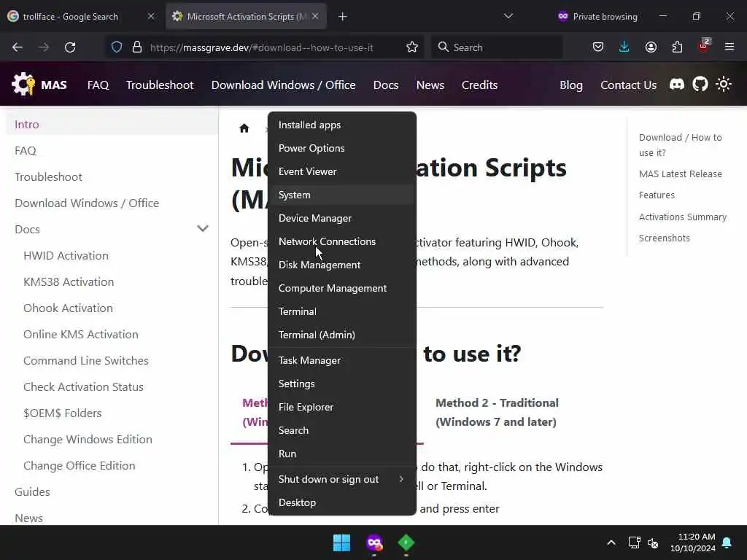Screen dimensions: 747x560
Task: Click the green diamond taskbar app icon
Action: click(x=406, y=542)
